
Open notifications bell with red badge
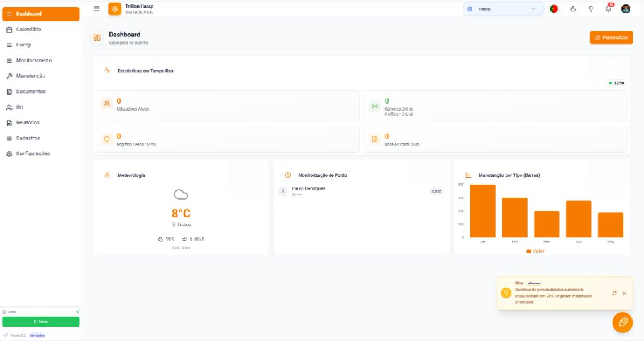point(608,9)
